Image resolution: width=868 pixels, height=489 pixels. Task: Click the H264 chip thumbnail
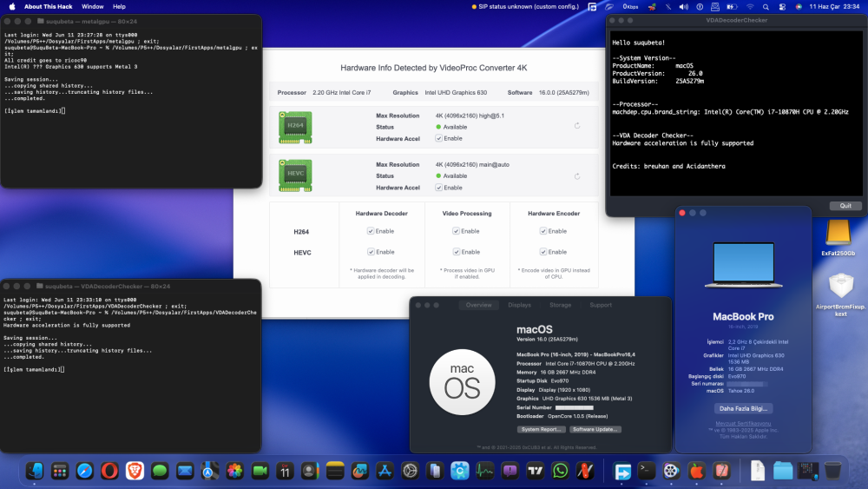tap(295, 128)
